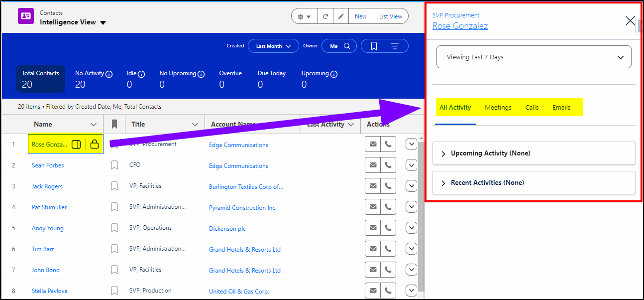
Task: Open side panel icon beside Rose Gonzalez
Action: (76, 145)
